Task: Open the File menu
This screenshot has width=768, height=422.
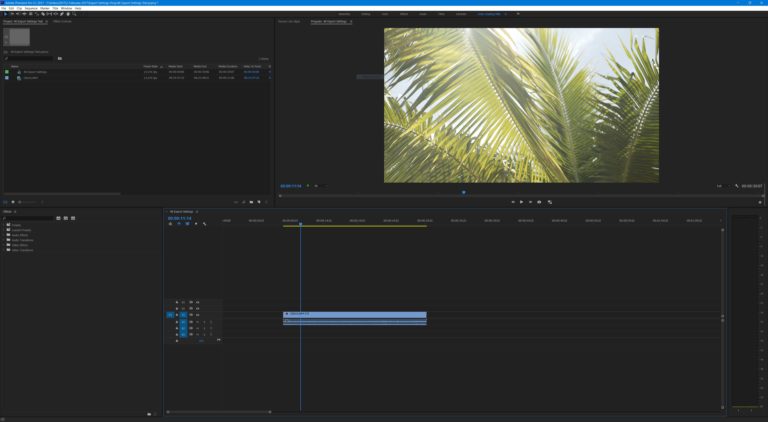Action: (3, 8)
